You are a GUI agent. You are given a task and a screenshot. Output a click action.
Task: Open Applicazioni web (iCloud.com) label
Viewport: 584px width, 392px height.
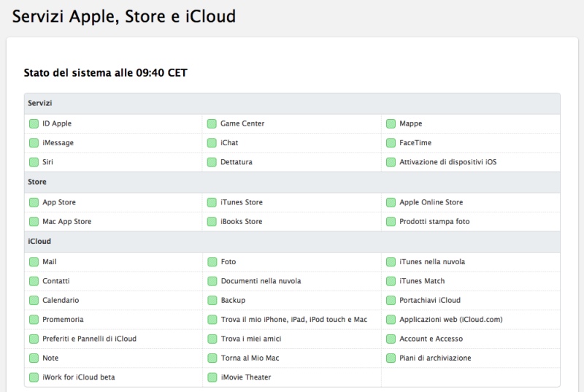tap(451, 320)
